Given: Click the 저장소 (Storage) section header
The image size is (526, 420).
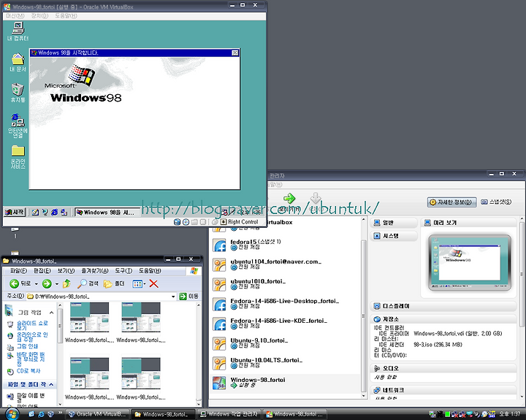Looking at the screenshot, I should point(443,319).
